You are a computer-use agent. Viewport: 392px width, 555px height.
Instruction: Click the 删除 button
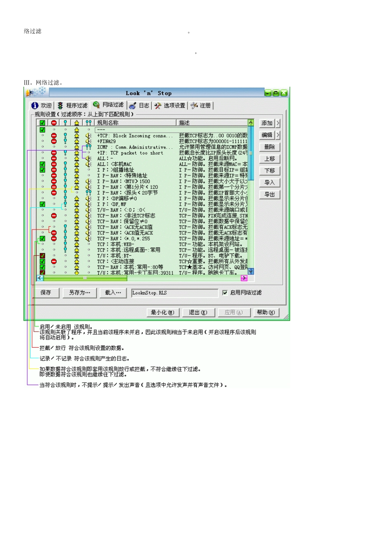click(270, 147)
